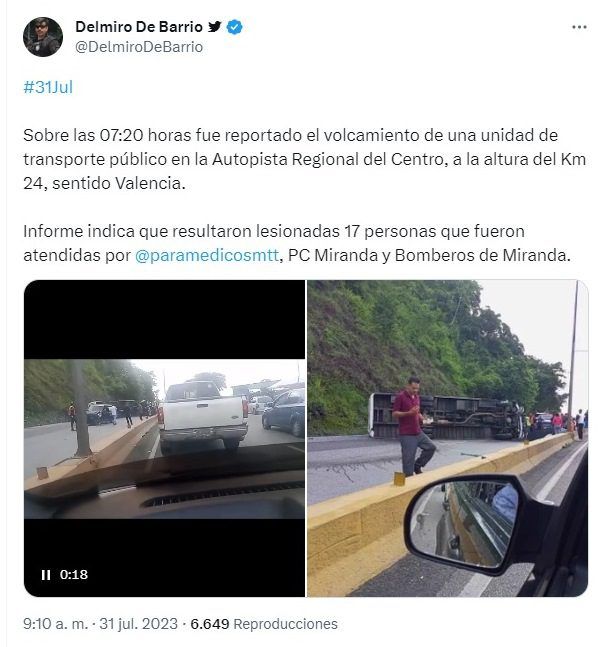Click the Delmiro De Barrio display name

point(139,27)
